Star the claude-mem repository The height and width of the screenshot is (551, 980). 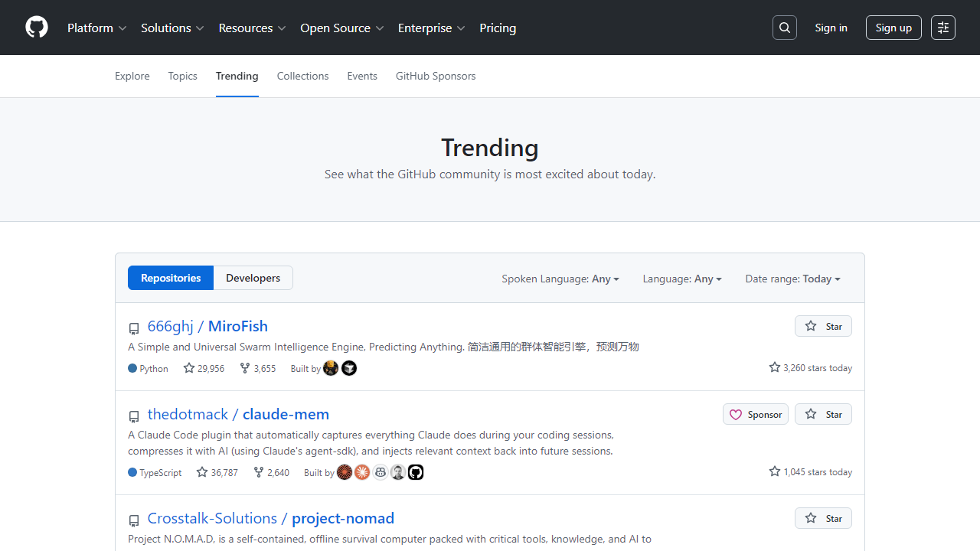click(x=823, y=414)
